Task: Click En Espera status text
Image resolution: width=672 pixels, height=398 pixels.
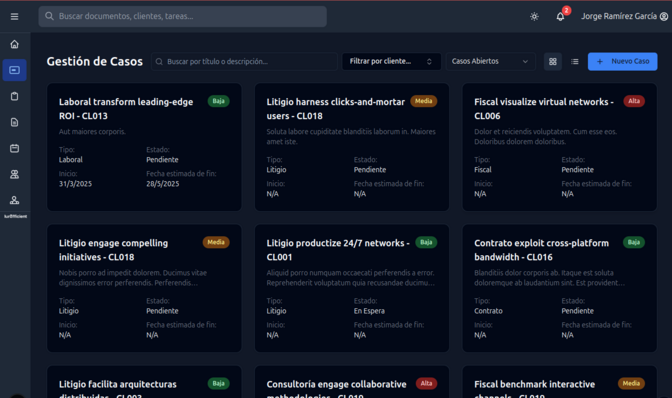Action: click(x=369, y=311)
